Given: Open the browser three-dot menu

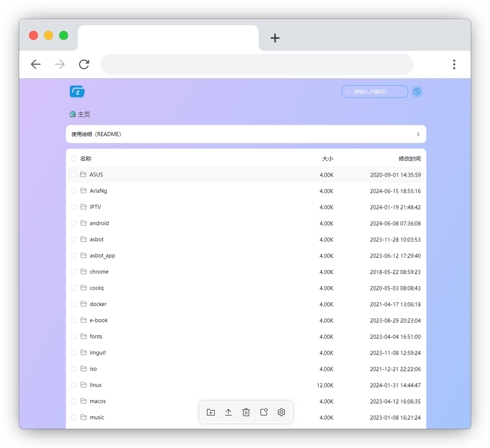Looking at the screenshot, I should (454, 64).
